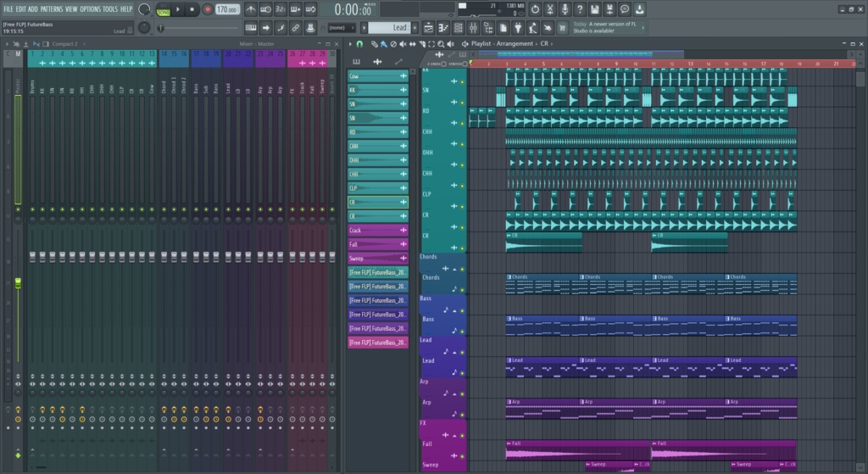Open the PATTERNS menu
868x474 pixels.
pyautogui.click(x=52, y=8)
